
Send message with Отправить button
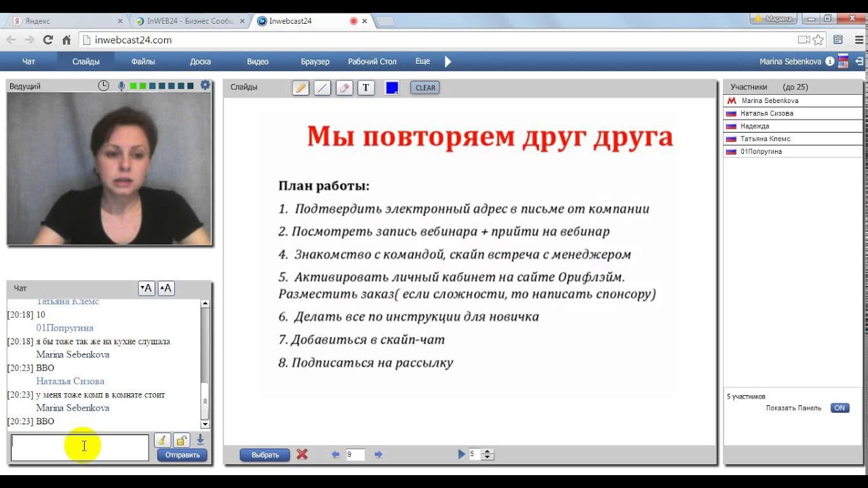point(182,455)
